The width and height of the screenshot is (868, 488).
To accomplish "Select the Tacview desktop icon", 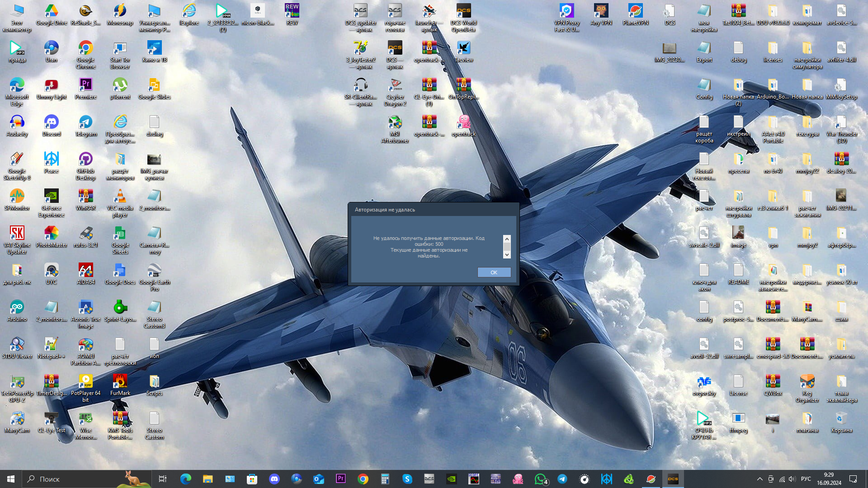I will click(463, 52).
